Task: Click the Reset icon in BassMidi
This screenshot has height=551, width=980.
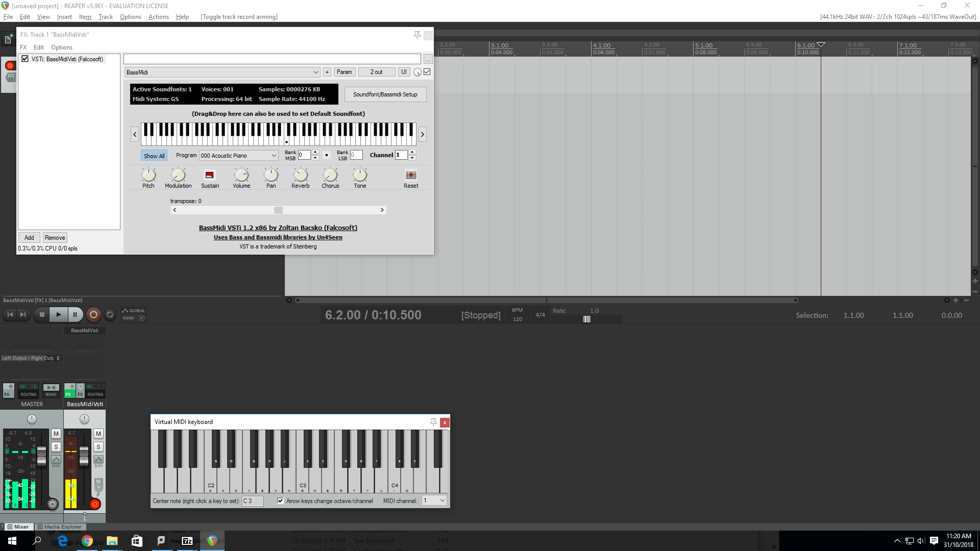Action: point(411,175)
